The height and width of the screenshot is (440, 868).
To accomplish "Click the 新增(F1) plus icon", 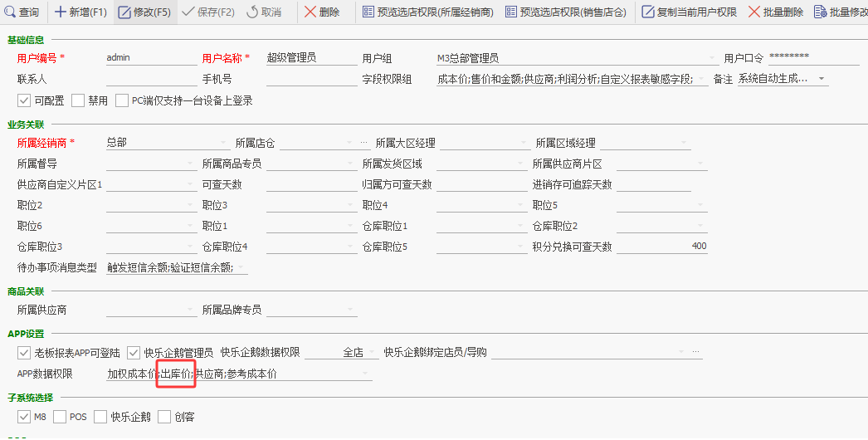I will coord(61,12).
